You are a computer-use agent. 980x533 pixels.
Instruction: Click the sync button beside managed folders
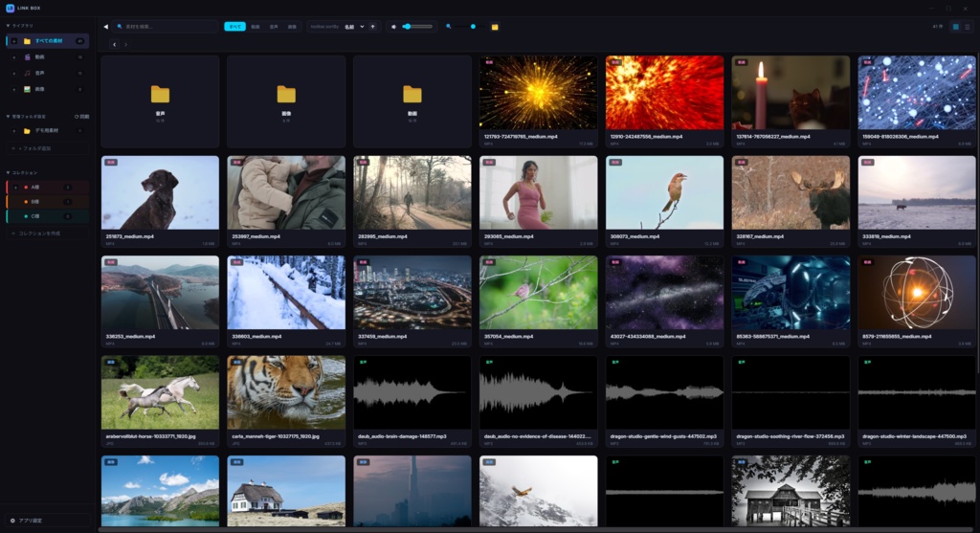pyautogui.click(x=82, y=116)
